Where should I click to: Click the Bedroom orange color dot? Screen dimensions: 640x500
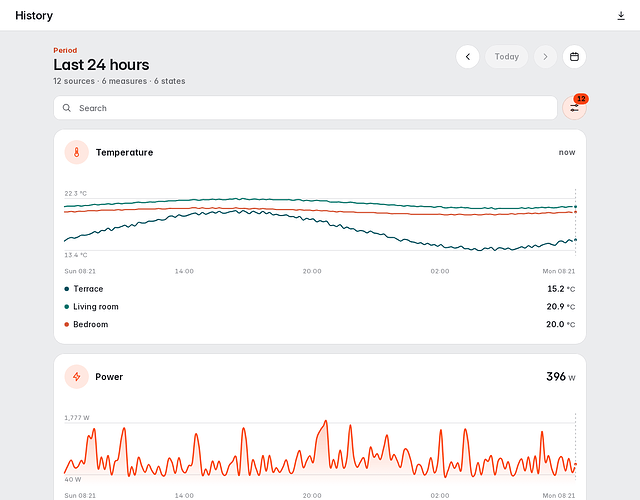tap(67, 324)
